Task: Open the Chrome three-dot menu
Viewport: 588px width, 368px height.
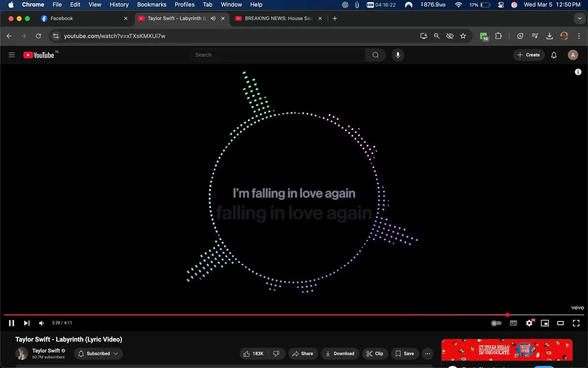Action: [x=579, y=36]
